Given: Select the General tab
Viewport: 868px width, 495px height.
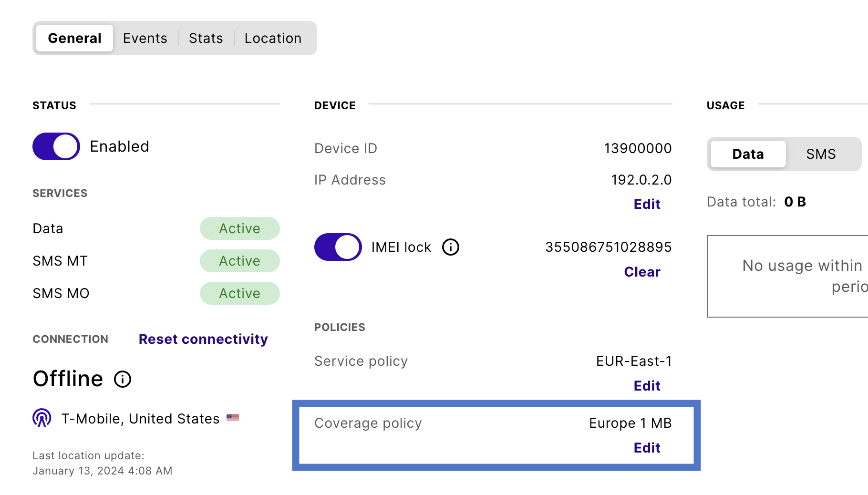Looking at the screenshot, I should (75, 38).
